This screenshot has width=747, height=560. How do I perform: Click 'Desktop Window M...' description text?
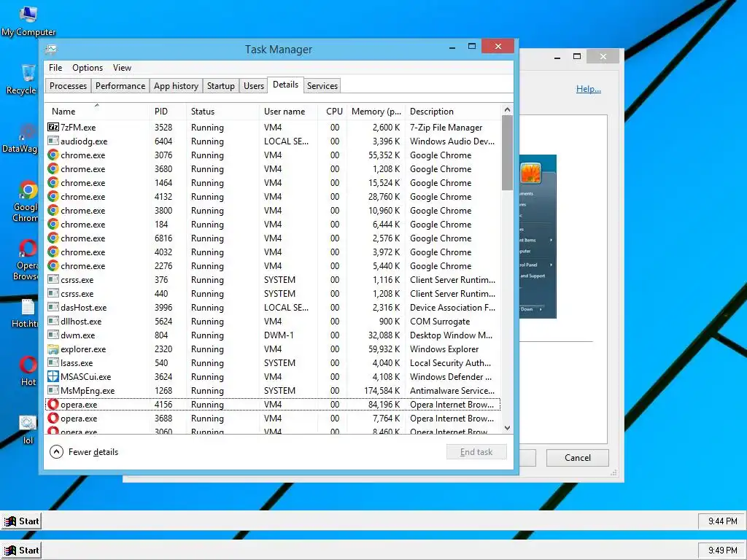451,335
